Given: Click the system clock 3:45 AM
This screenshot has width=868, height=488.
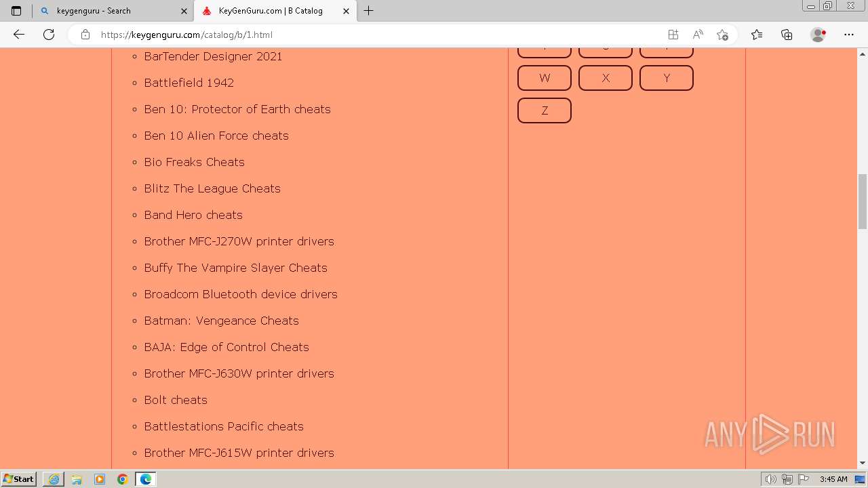Looking at the screenshot, I should click(833, 479).
